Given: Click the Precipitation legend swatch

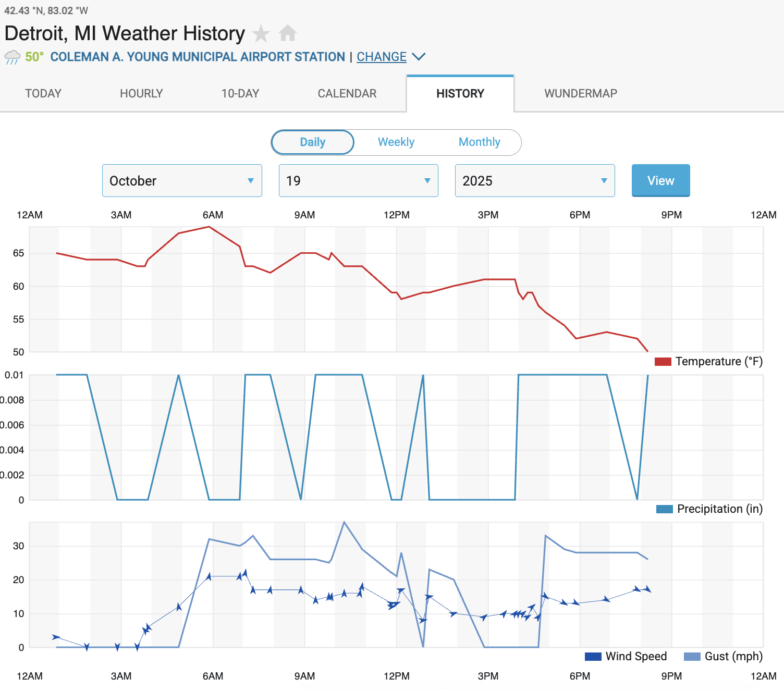Looking at the screenshot, I should 664,509.
